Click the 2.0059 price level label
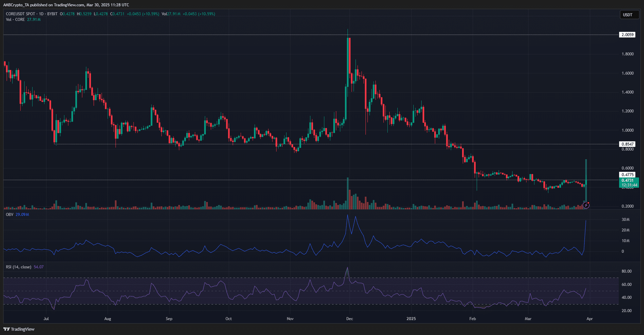This screenshot has width=644, height=335. click(627, 35)
